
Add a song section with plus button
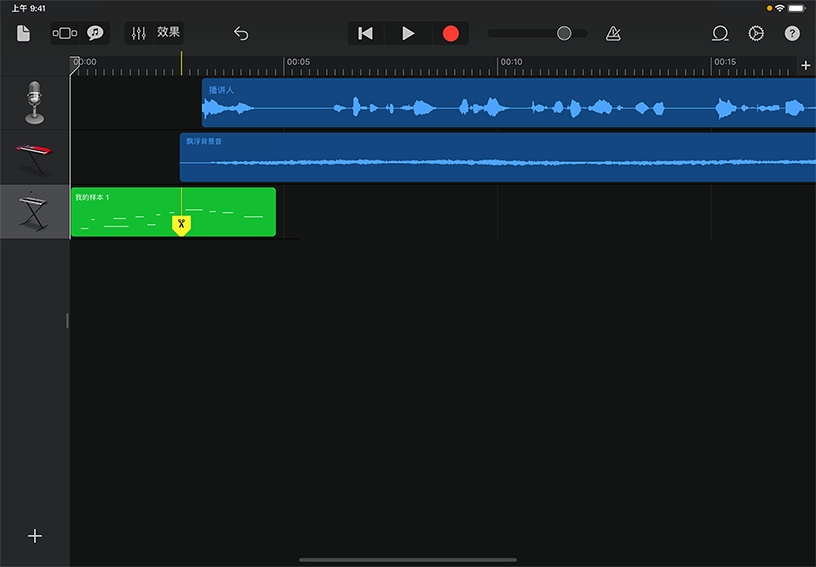point(806,65)
